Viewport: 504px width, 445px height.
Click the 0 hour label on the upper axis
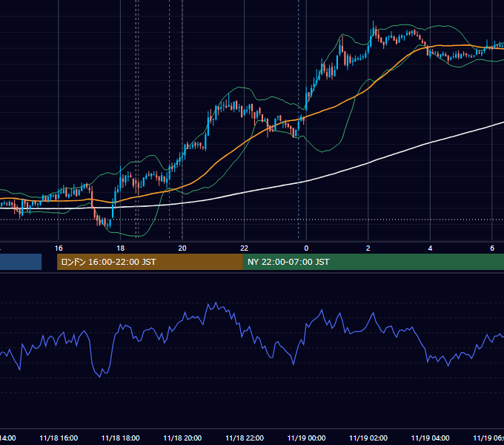[306, 248]
